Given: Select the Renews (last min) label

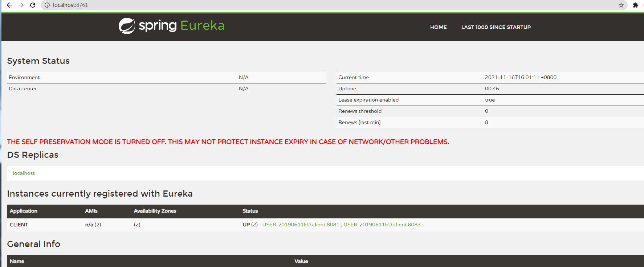Looking at the screenshot, I should 359,122.
